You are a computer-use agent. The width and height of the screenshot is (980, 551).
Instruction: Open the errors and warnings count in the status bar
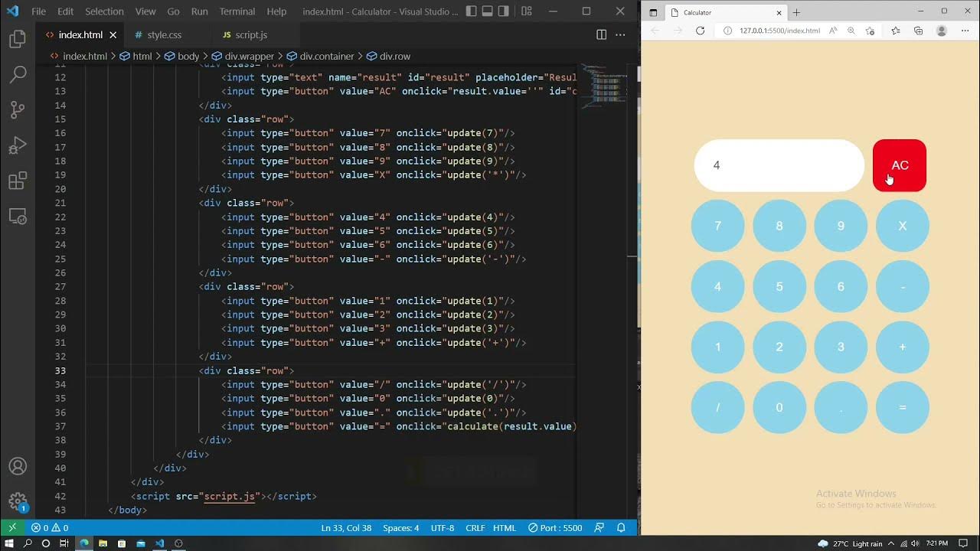[50, 527]
